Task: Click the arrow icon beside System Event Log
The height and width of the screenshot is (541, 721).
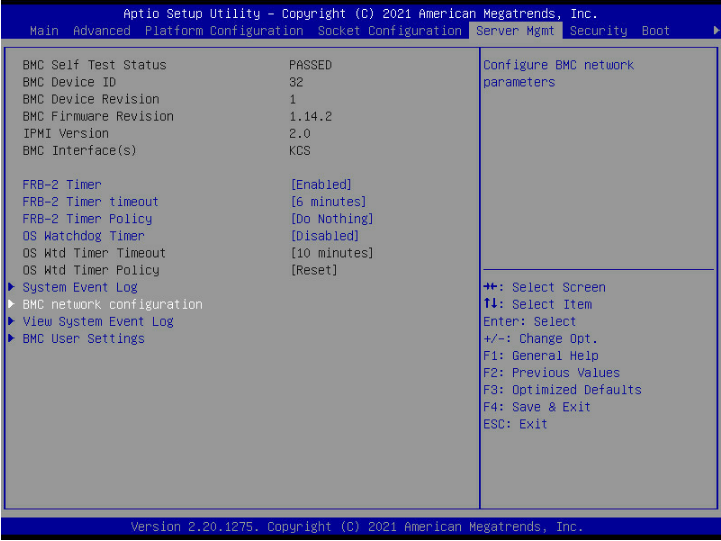Action: click(x=11, y=287)
